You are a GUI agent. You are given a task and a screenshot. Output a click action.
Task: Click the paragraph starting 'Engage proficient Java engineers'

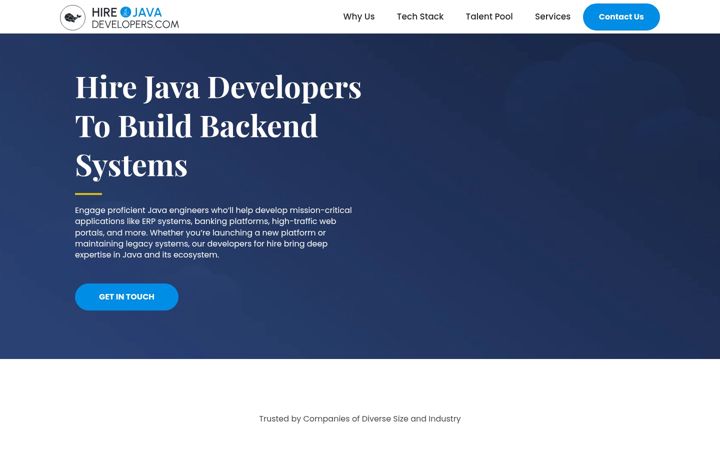point(214,232)
